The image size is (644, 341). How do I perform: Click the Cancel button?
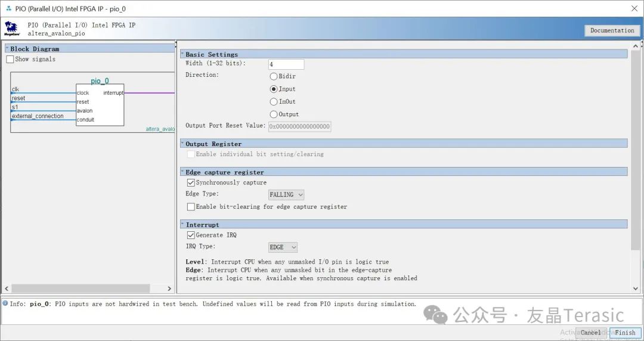590,333
